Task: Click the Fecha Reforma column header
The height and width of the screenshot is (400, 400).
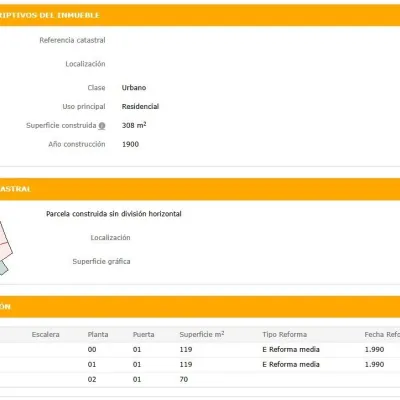Action: [382, 334]
